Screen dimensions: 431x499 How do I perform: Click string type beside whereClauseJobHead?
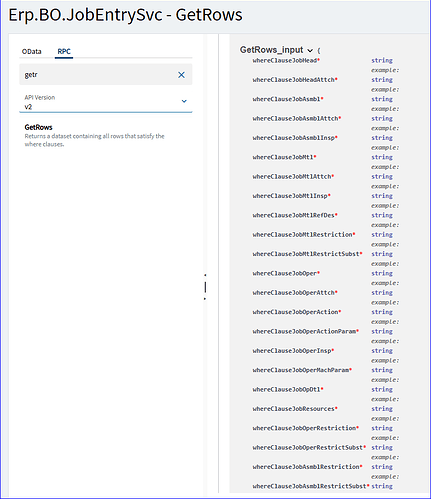point(382,60)
